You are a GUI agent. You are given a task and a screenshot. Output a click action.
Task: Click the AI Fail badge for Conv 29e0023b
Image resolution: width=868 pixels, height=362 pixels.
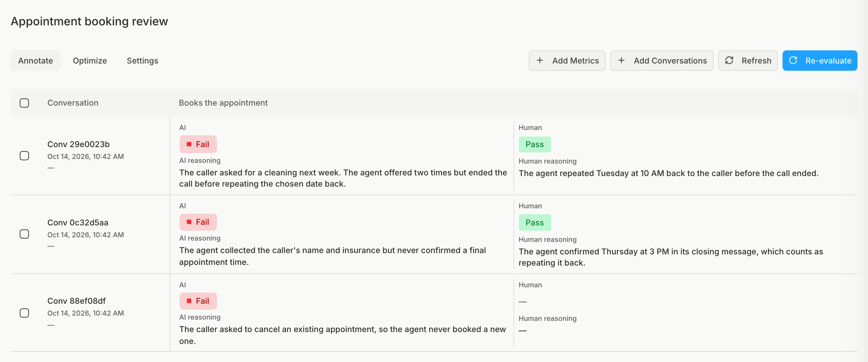coord(198,144)
